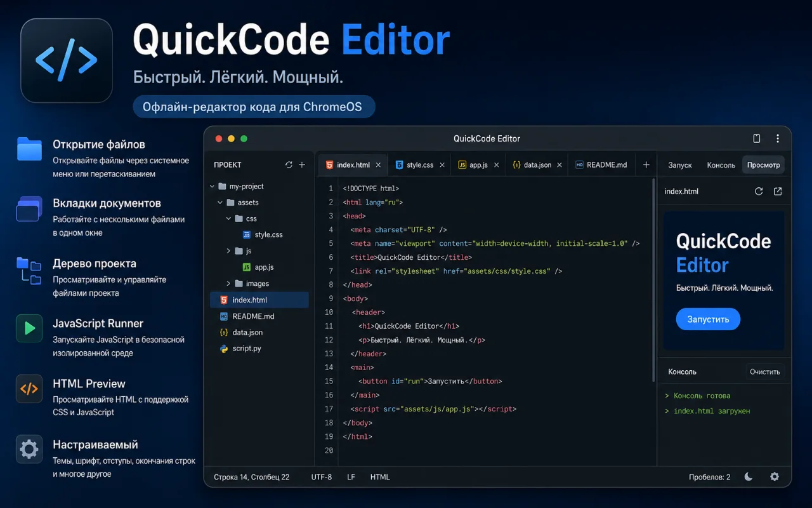This screenshot has width=812, height=508.
Task: Collapse the assets folder
Action: [x=220, y=203]
